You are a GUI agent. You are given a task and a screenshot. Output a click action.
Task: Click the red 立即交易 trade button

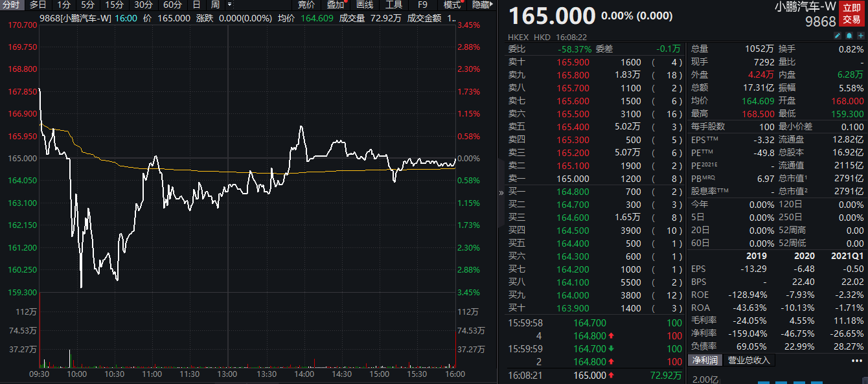[x=852, y=14]
